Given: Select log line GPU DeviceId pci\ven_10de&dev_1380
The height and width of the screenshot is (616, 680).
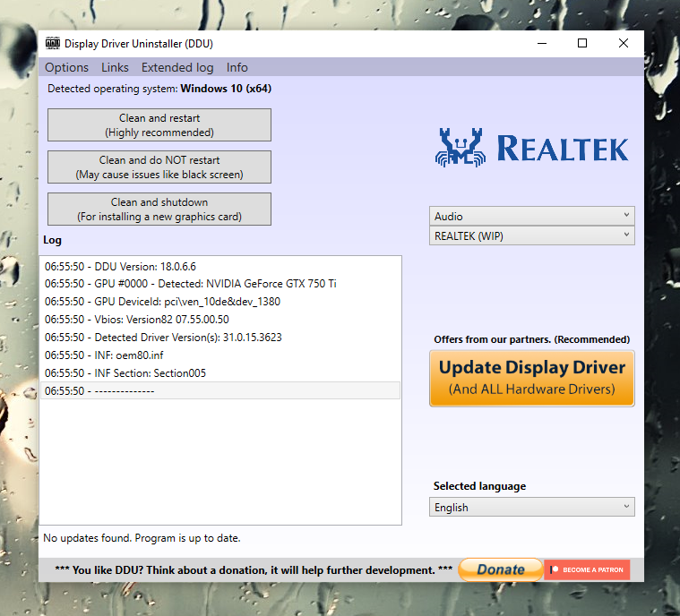Looking at the screenshot, I should (x=219, y=301).
